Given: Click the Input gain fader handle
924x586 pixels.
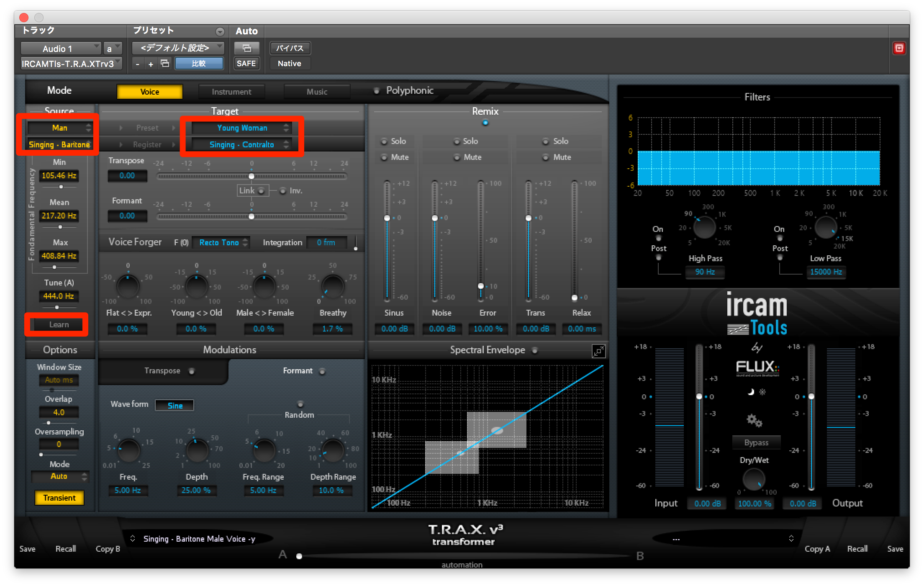Looking at the screenshot, I should [x=699, y=396].
